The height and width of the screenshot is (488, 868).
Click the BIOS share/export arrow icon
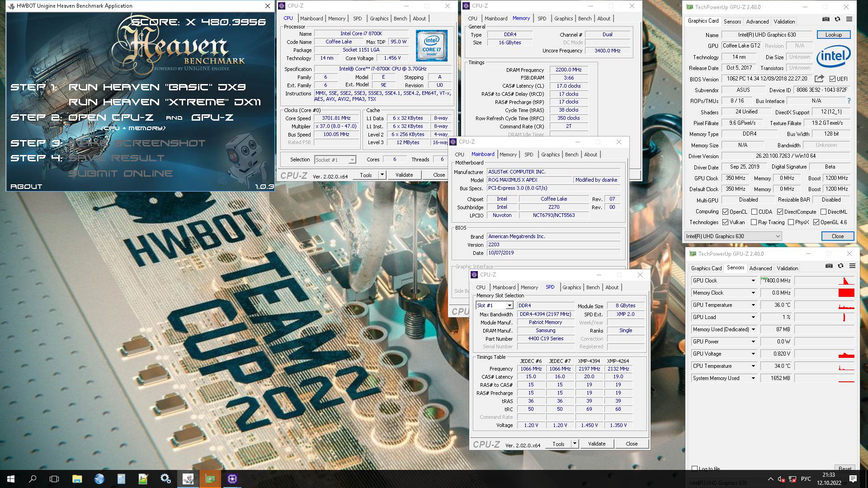coord(819,78)
